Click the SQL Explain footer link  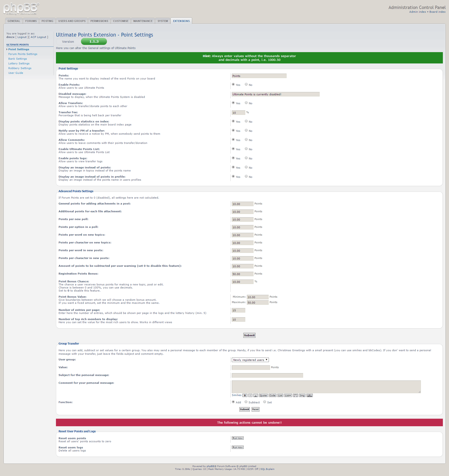coord(267,469)
